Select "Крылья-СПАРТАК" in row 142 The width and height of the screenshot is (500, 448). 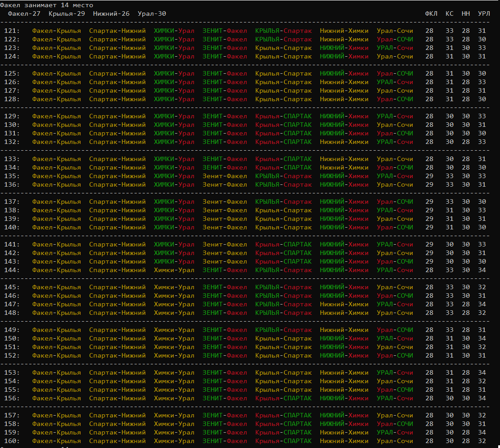coord(284,253)
